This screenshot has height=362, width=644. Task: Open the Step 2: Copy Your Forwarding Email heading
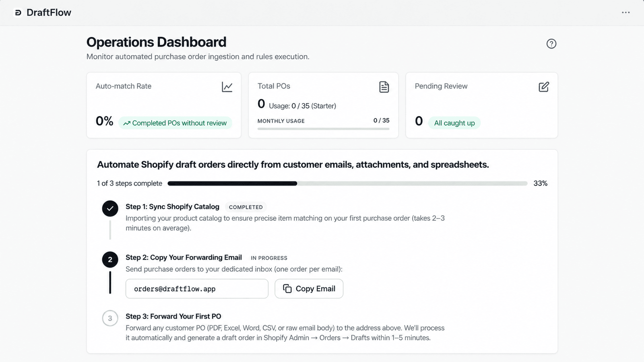184,257
